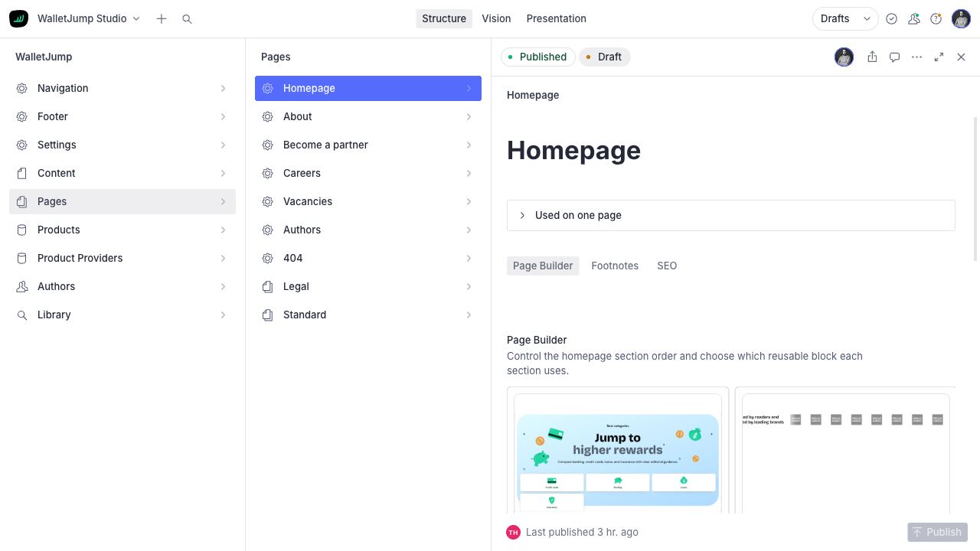This screenshot has width=980, height=551.
Task: Click the Homepage breadcrumb text
Action: point(533,95)
